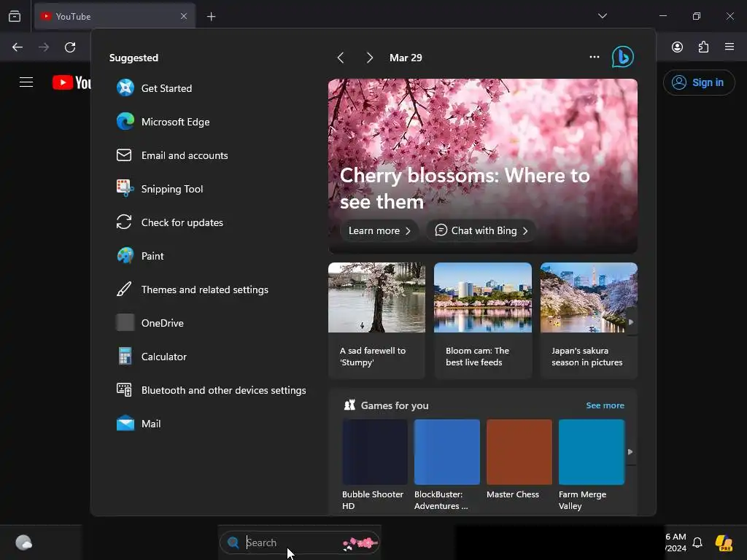Open the taskbar notification bell
This screenshot has height=560, width=747.
(x=697, y=542)
